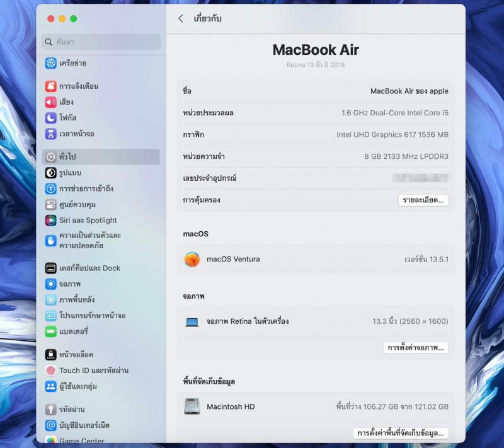Click the 'เกี่ยวกับ' page title
This screenshot has height=448, width=504.
207,19
